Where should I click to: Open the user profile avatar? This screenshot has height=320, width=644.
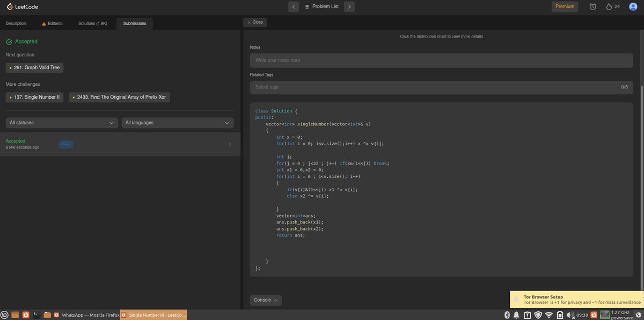click(633, 6)
